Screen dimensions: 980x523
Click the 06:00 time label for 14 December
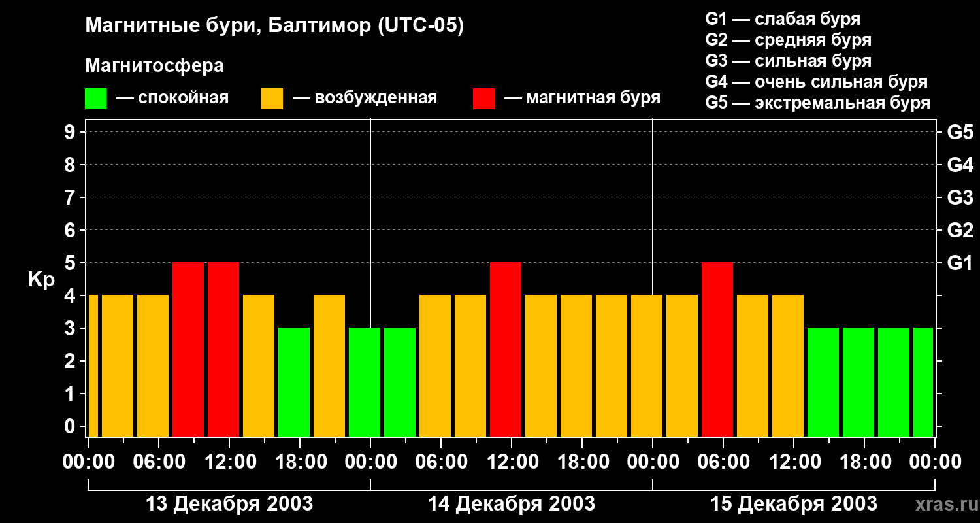441,462
